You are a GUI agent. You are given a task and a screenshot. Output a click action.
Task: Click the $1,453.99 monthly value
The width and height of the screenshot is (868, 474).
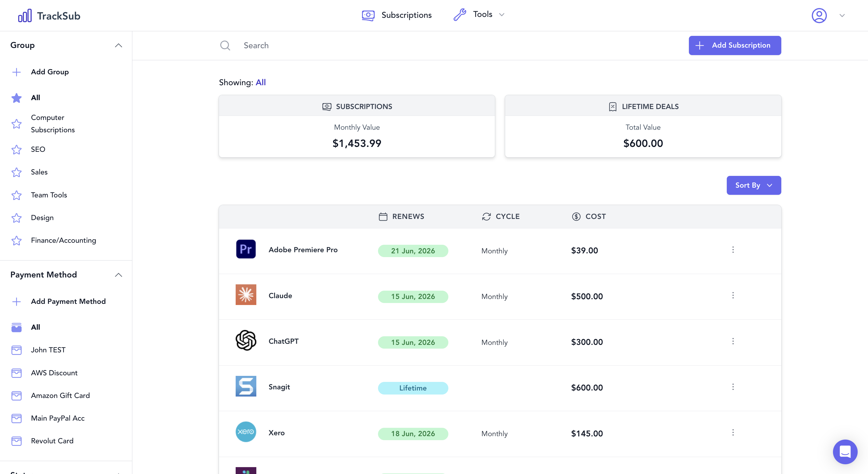pyautogui.click(x=357, y=143)
